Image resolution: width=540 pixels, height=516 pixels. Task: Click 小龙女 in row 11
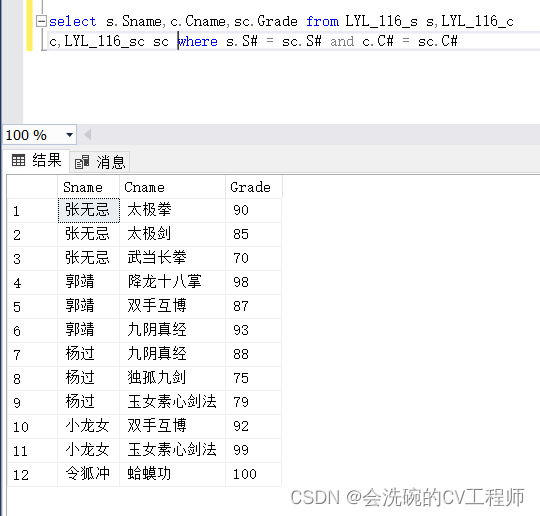tap(89, 450)
